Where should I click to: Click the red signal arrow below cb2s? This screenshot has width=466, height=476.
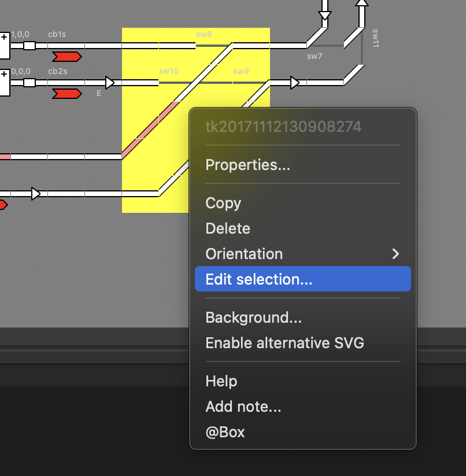point(66,94)
